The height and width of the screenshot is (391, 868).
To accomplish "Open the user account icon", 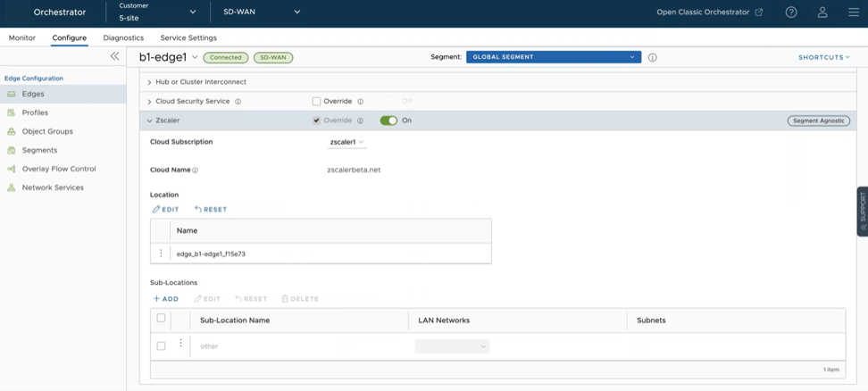I will pyautogui.click(x=822, y=12).
